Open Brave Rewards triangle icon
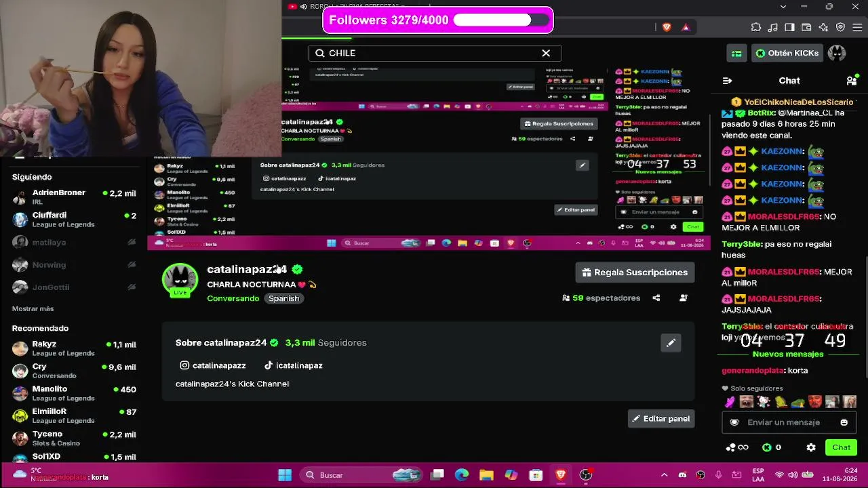The width and height of the screenshot is (868, 488). pos(686,27)
